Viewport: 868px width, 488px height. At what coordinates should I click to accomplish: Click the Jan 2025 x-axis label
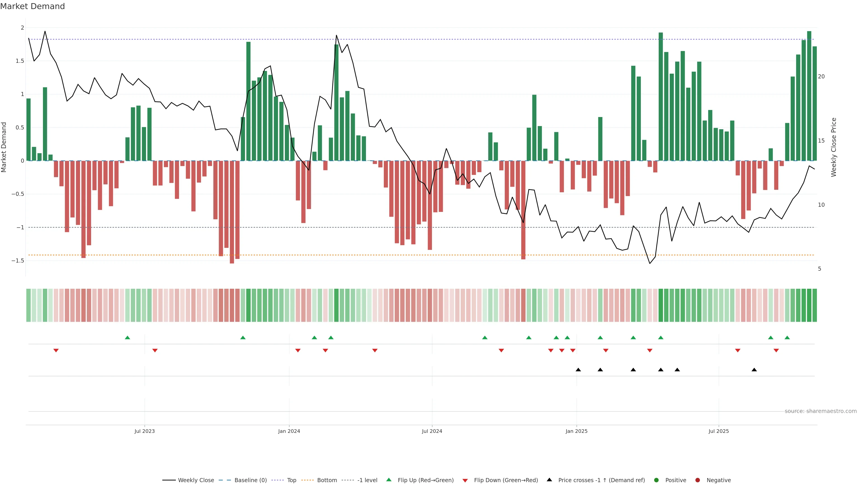point(576,431)
